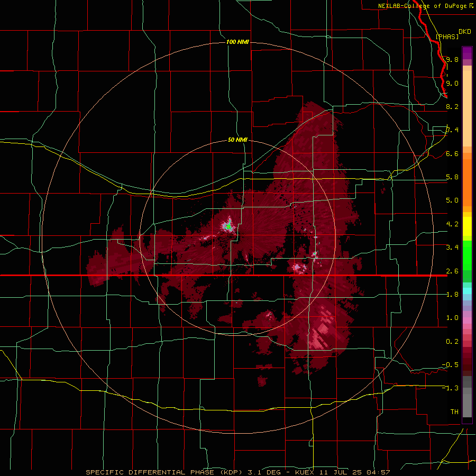This screenshot has height=476, width=476.
Task: Click the "100 NMI" range ring label
Action: click(237, 42)
